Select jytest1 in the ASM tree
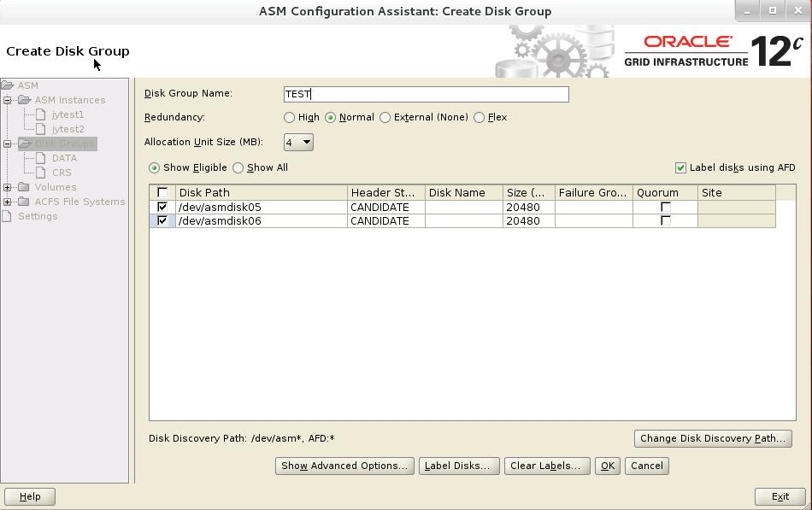 point(68,114)
